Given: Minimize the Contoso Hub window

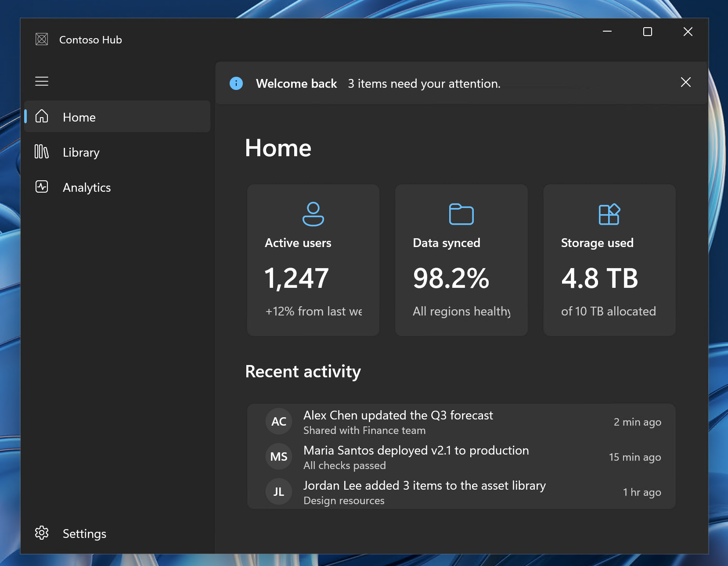Looking at the screenshot, I should point(607,32).
